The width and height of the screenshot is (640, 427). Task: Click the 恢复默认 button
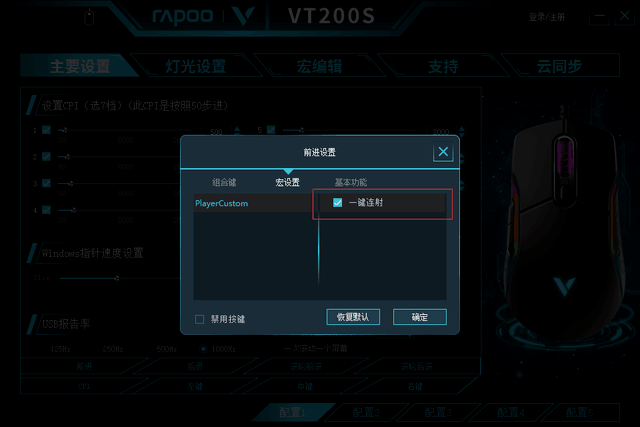click(x=353, y=317)
